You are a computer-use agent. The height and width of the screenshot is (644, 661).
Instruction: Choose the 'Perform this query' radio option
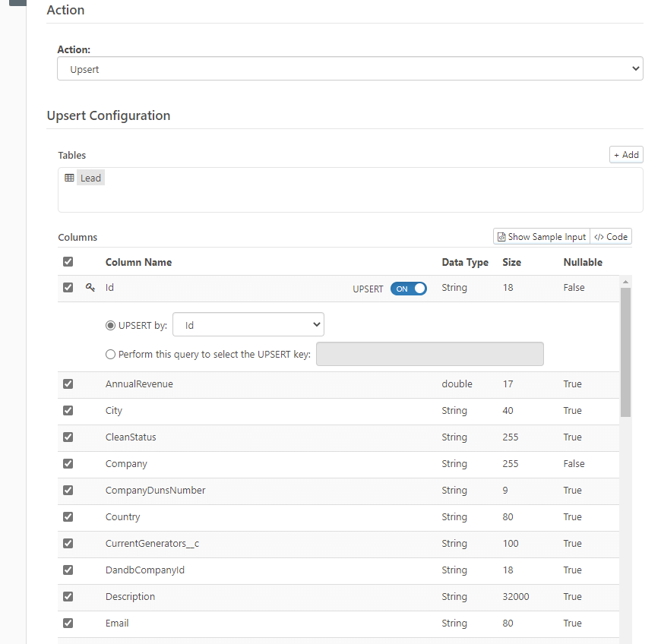pos(111,354)
